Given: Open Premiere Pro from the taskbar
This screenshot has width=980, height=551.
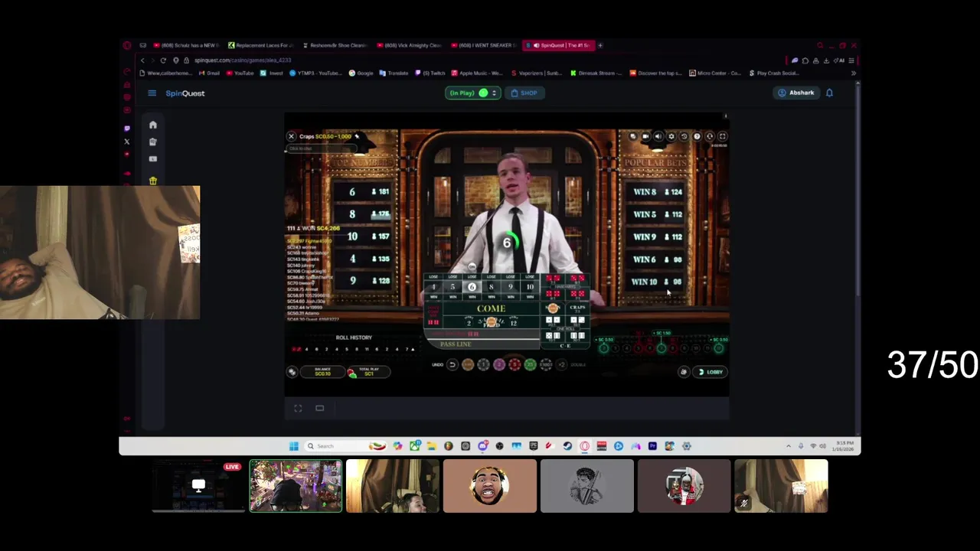Looking at the screenshot, I should pos(652,446).
